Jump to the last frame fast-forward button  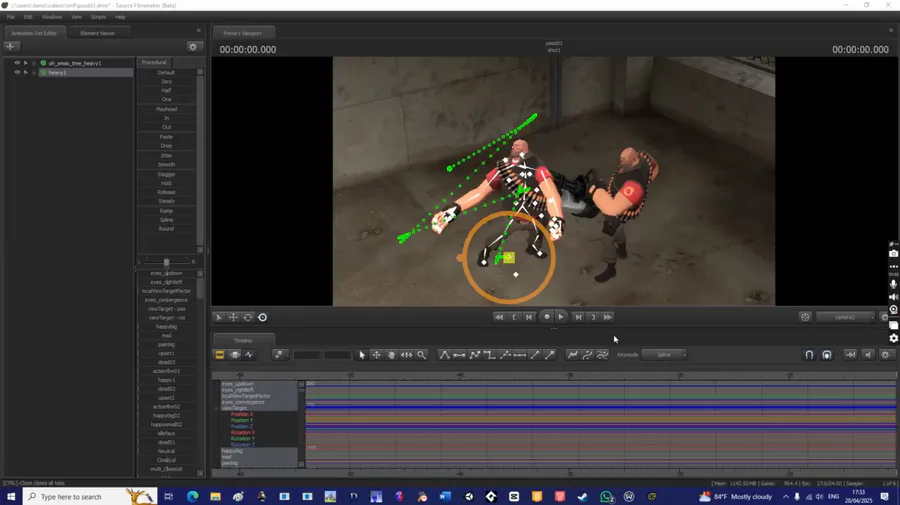[607, 317]
